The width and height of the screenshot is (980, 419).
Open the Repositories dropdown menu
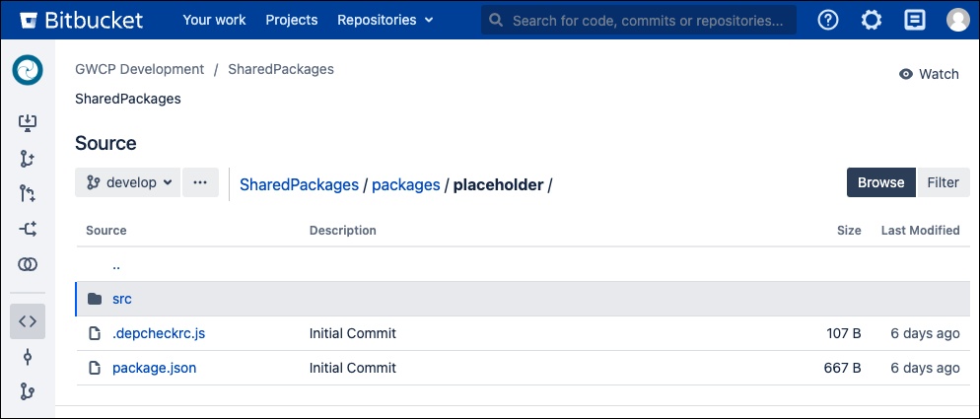[x=385, y=20]
